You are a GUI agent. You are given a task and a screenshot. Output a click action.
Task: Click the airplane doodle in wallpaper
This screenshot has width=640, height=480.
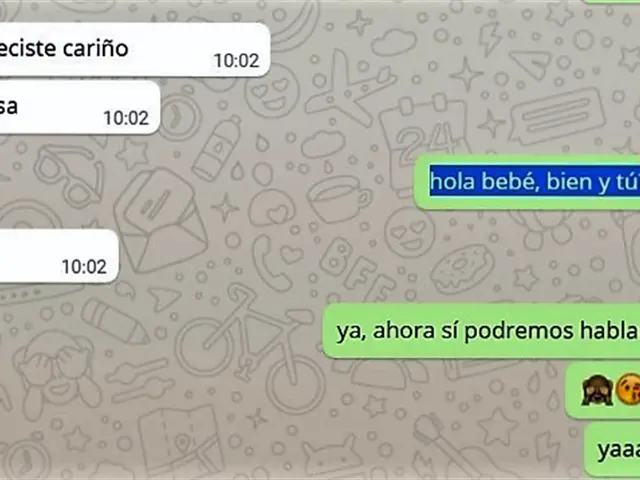tap(348, 87)
